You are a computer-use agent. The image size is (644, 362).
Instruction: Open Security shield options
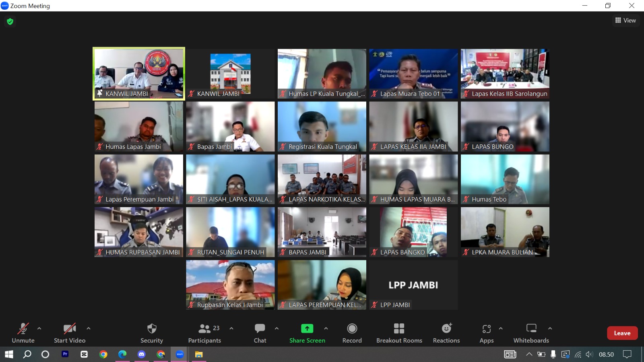(152, 333)
